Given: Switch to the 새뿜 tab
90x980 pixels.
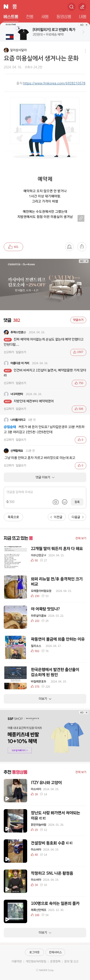Looking at the screenshot, I should pos(45,17).
